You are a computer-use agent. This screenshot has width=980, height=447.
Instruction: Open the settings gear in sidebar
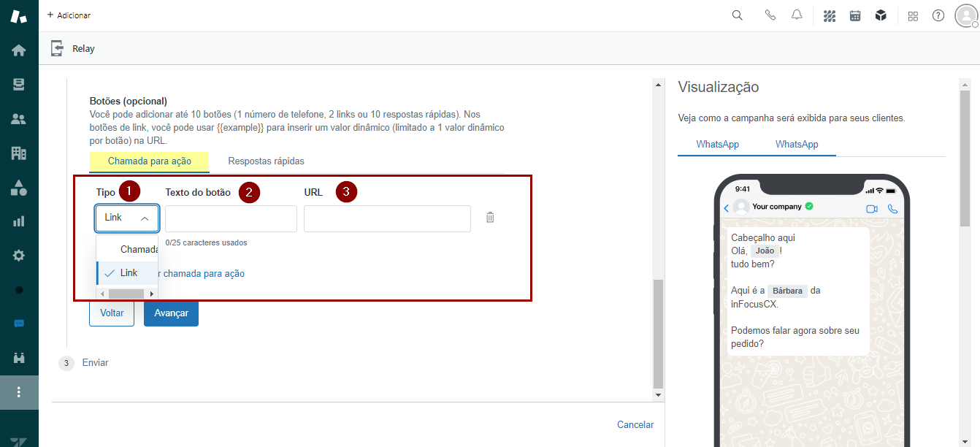click(19, 256)
